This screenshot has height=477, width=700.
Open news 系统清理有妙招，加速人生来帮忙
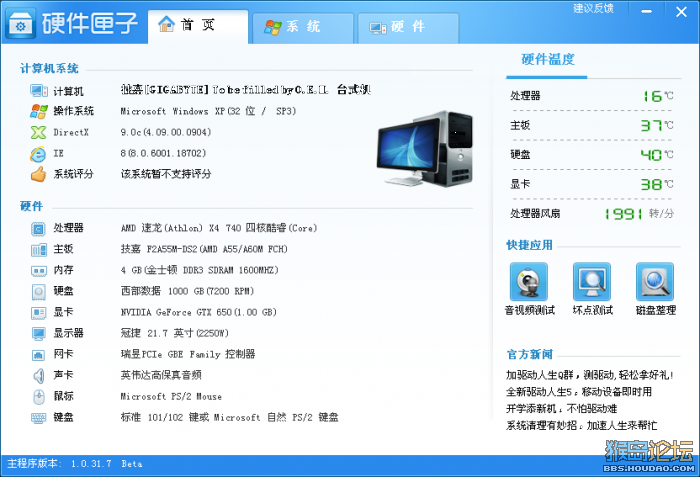click(x=581, y=426)
